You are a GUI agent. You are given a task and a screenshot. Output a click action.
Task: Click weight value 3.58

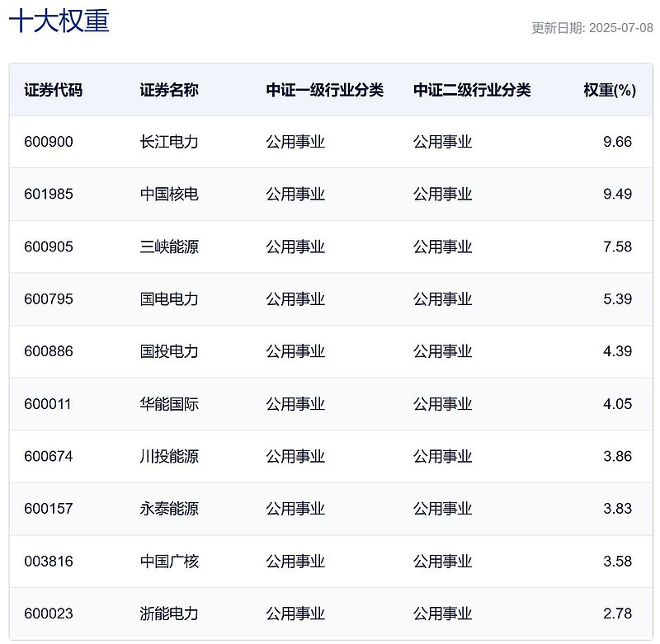[617, 562]
